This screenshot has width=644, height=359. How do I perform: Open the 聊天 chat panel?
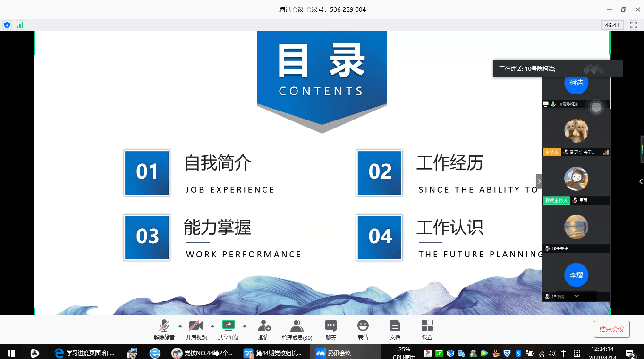pos(330,330)
